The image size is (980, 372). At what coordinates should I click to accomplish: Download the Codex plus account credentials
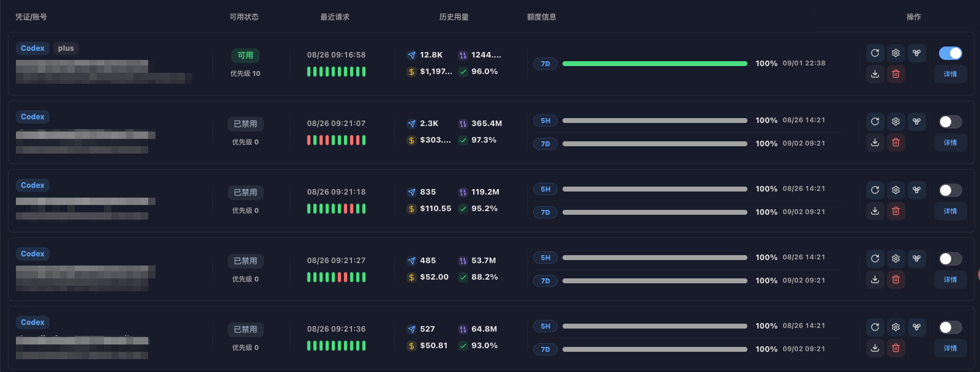(x=875, y=74)
